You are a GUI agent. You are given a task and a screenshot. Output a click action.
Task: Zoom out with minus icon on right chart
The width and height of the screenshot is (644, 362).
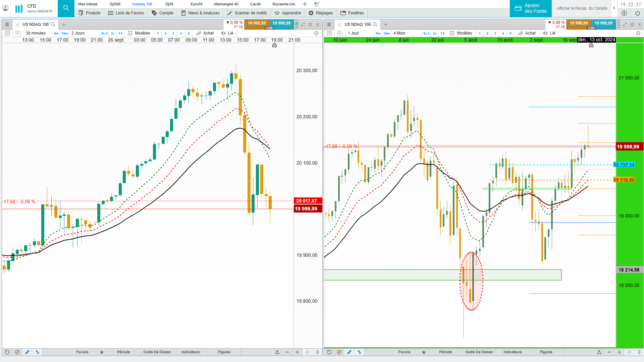(609, 352)
